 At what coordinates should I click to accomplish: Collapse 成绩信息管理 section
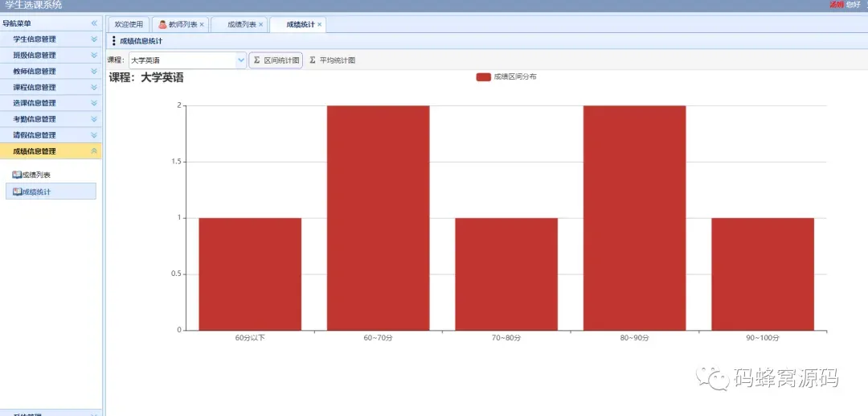tap(94, 151)
